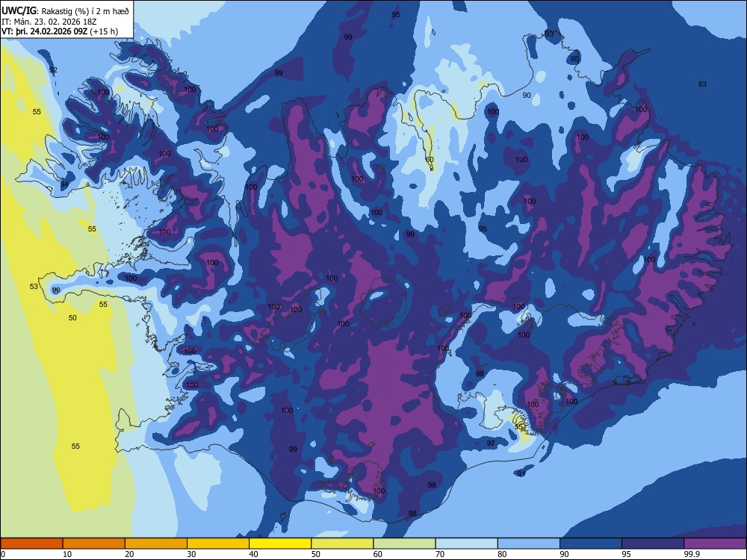Click the title text 'UWC/IG: Rakastig (%) í 2 m hæð'
The image size is (747, 560).
pos(65,10)
